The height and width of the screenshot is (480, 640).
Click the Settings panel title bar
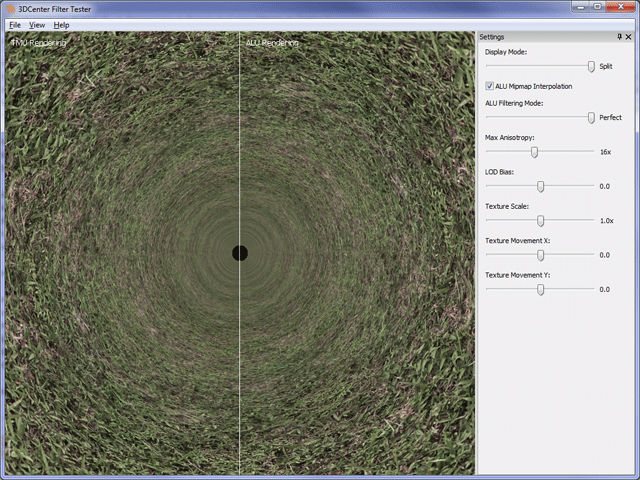click(x=545, y=37)
